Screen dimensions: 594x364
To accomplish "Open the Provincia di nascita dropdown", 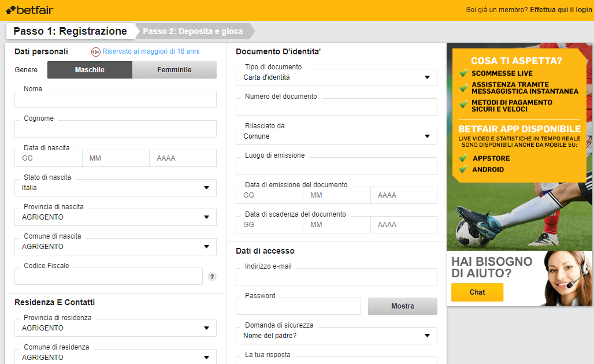I will pos(116,217).
